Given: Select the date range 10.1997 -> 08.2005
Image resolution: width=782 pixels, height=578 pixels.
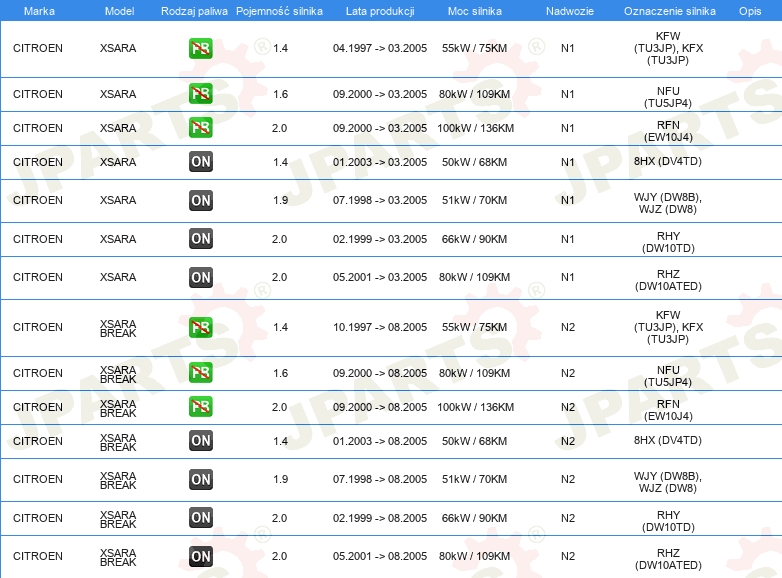Looking at the screenshot, I should coord(380,327).
